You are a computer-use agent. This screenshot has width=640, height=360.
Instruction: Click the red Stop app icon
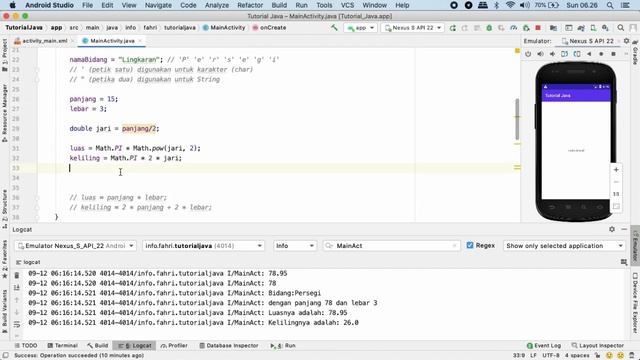[x=538, y=28]
